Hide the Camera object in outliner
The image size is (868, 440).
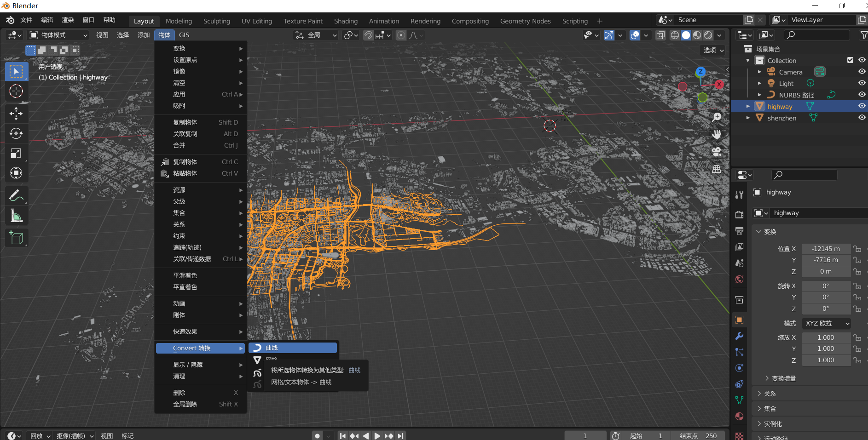[x=862, y=72]
